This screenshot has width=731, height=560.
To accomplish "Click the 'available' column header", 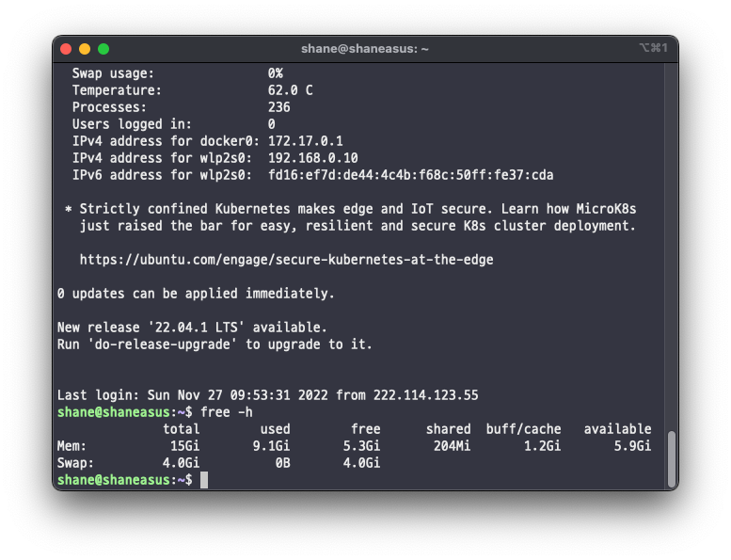I will 617,429.
